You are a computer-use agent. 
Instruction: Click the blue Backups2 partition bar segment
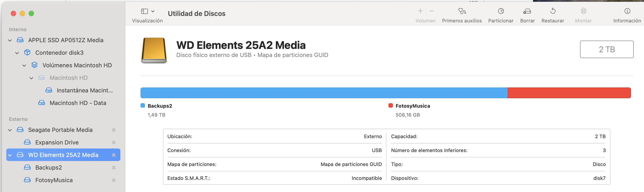(324, 93)
